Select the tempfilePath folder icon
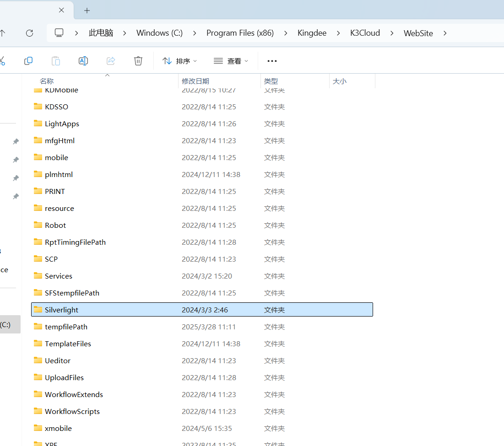Screen dimensions: 504x446 coord(38,327)
